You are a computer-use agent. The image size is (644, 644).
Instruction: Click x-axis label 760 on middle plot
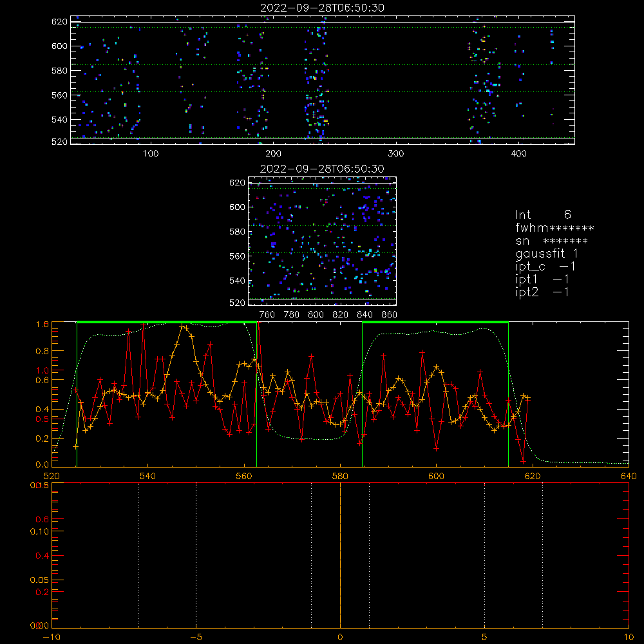pos(267,315)
